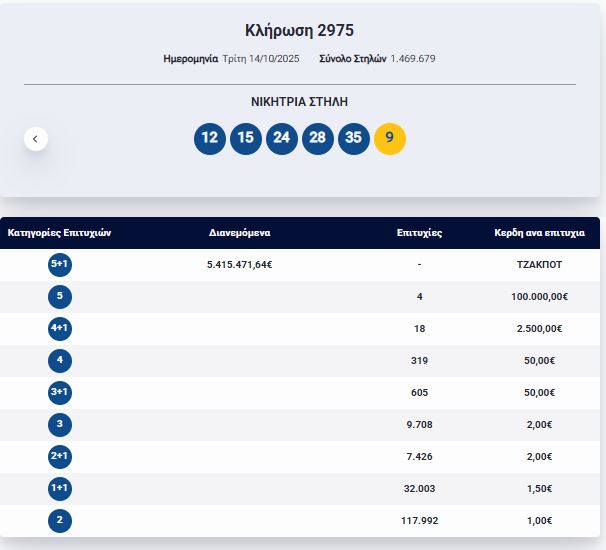Select the 2+1 category badge
The width and height of the screenshot is (606, 550).
click(60, 457)
